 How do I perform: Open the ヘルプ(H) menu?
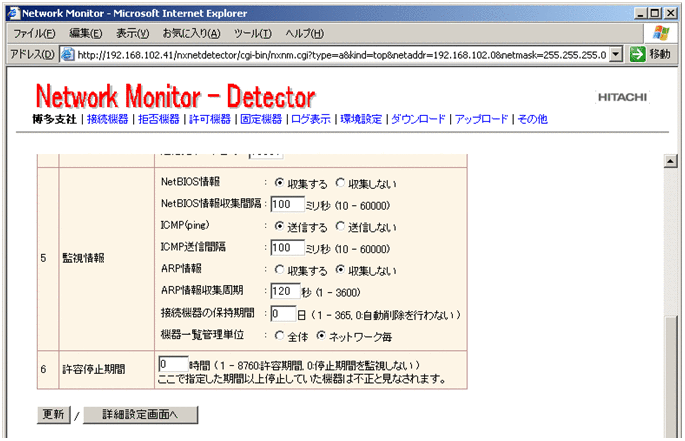coord(304,34)
